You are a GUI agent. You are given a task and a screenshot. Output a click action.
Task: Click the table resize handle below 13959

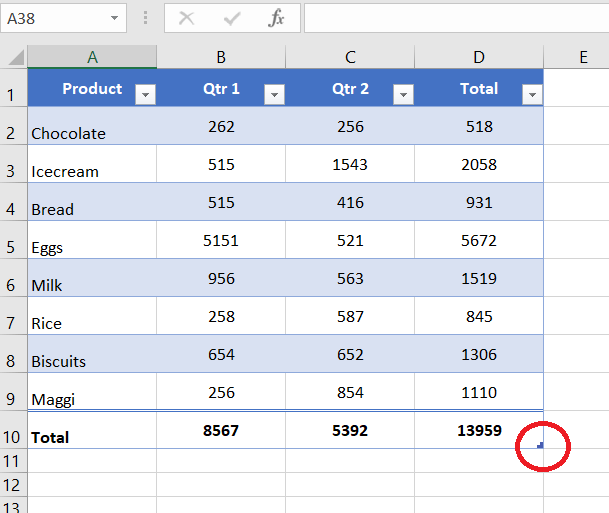540,445
